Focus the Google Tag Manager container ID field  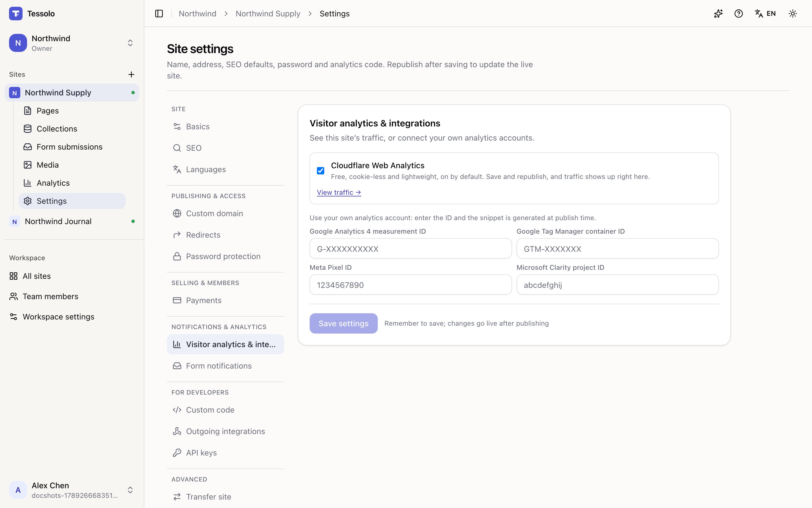coord(617,249)
